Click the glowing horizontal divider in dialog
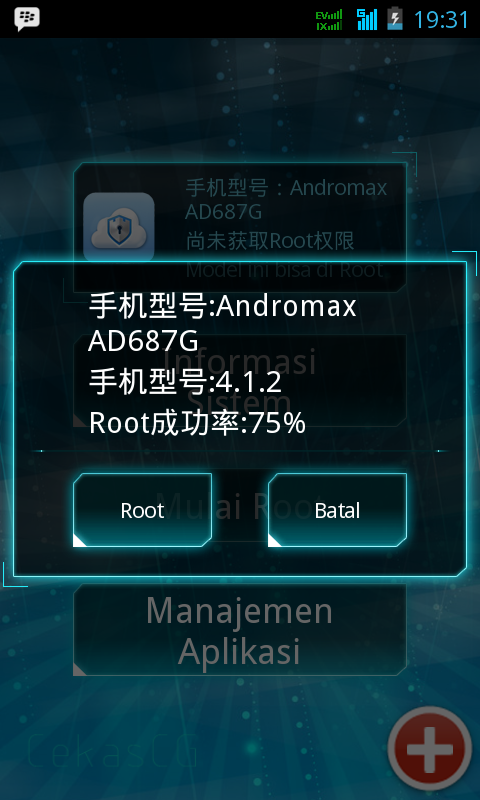 click(240, 451)
